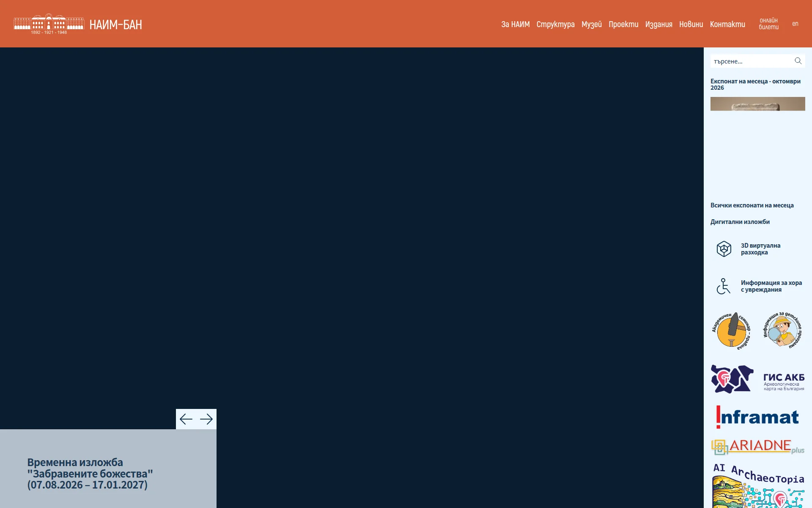Viewport: 812px width, 508px height.
Task: Open the Новини menu
Action: [691, 24]
